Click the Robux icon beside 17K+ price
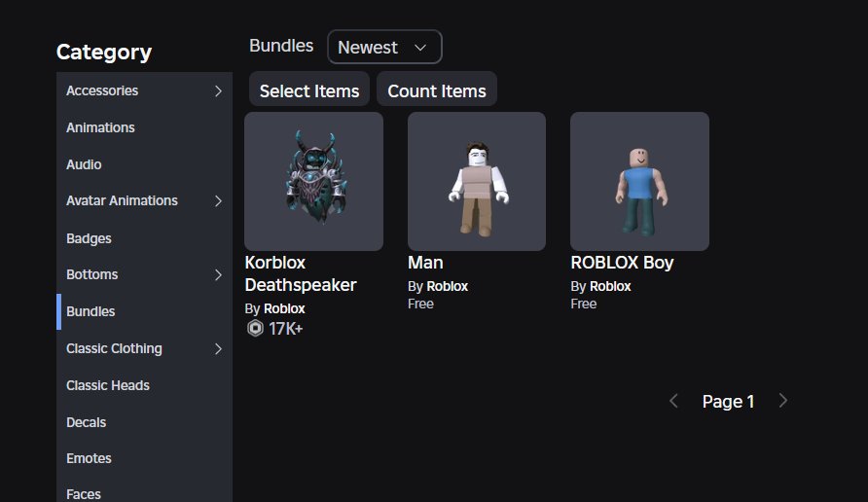Viewport: 868px width, 502px height. 255,329
